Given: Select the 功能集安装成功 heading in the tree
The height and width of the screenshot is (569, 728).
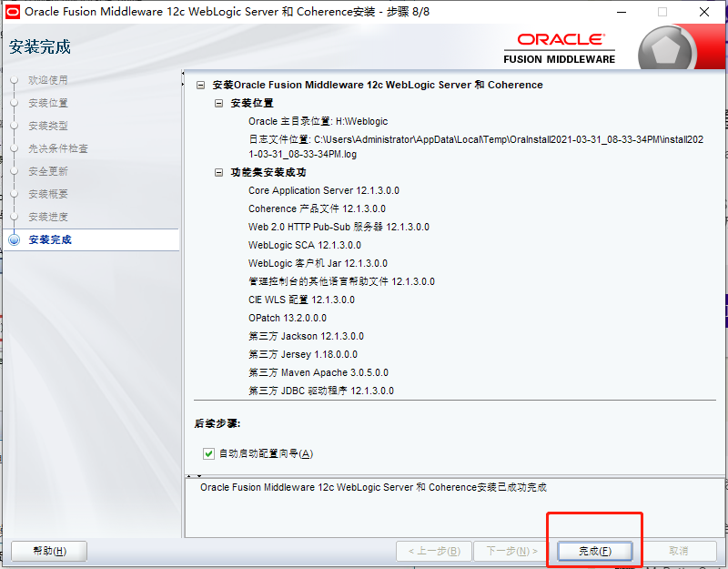Looking at the screenshot, I should pyautogui.click(x=268, y=172).
